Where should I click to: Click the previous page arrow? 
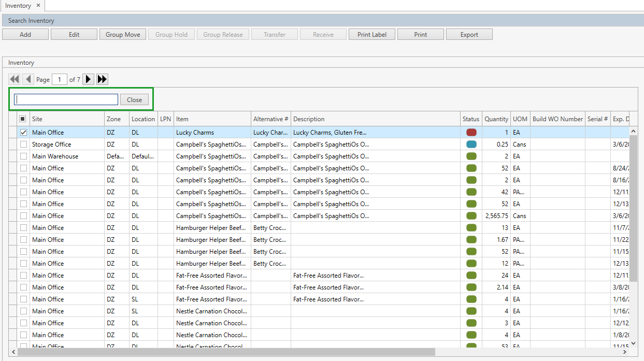click(28, 79)
